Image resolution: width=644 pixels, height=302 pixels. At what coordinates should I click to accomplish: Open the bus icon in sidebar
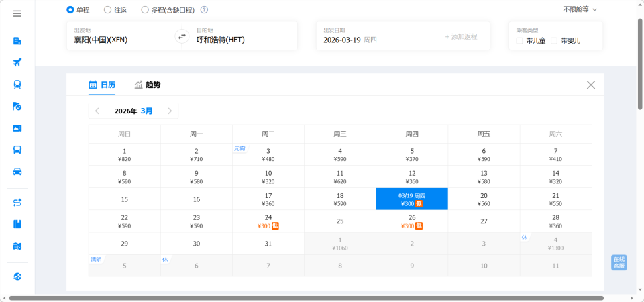17,150
